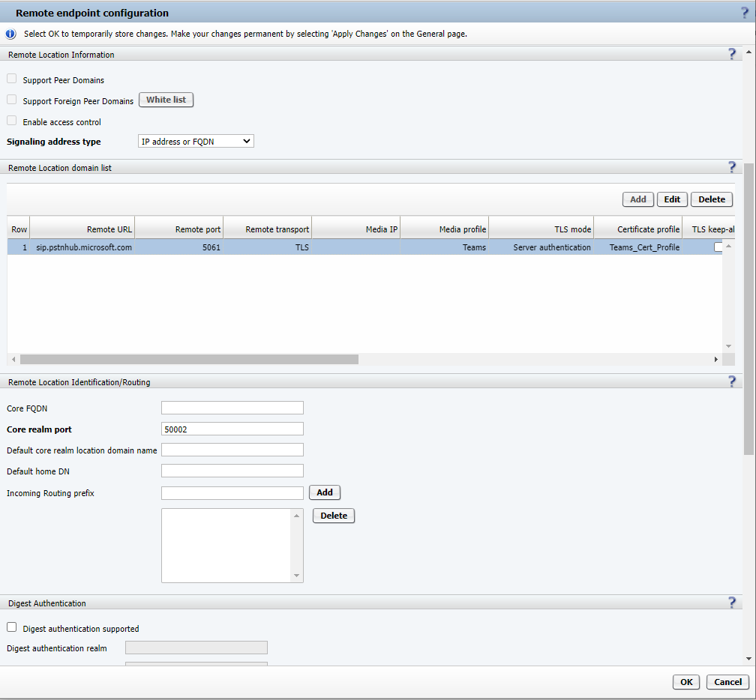Screen dimensions: 756x700
Task: Open help for Digest Authentication section
Action: [732, 603]
